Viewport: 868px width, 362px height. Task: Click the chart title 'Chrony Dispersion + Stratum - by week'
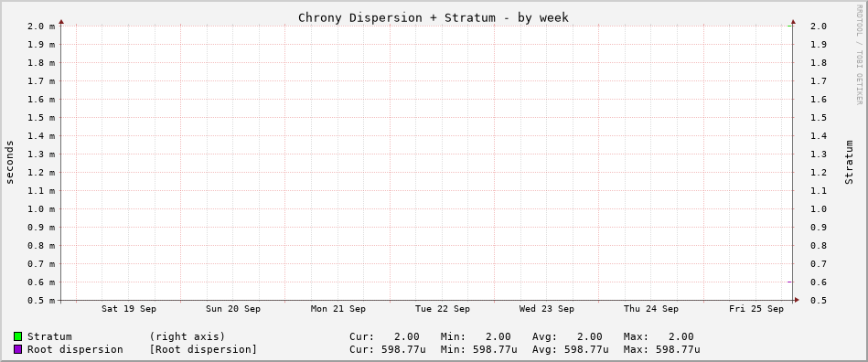434,17
